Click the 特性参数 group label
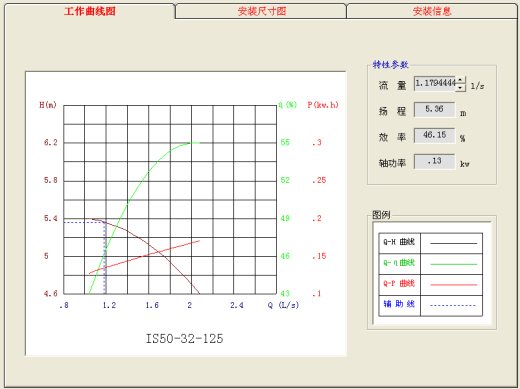520x389 pixels. [390, 65]
